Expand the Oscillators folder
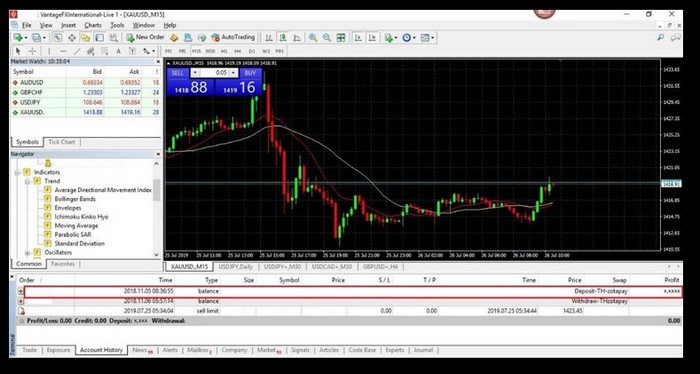Screen dimensions: 700x374 [x=27, y=253]
